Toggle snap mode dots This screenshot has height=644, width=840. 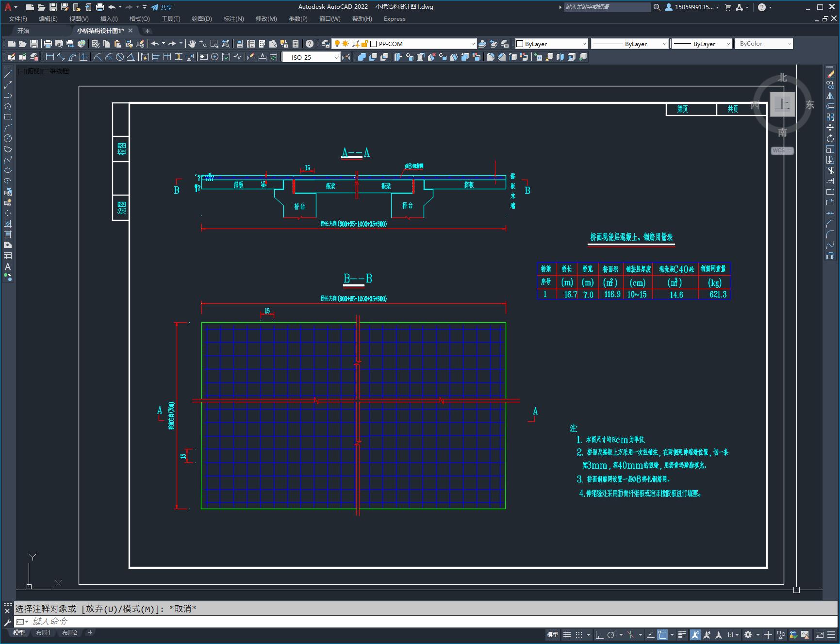(x=579, y=634)
